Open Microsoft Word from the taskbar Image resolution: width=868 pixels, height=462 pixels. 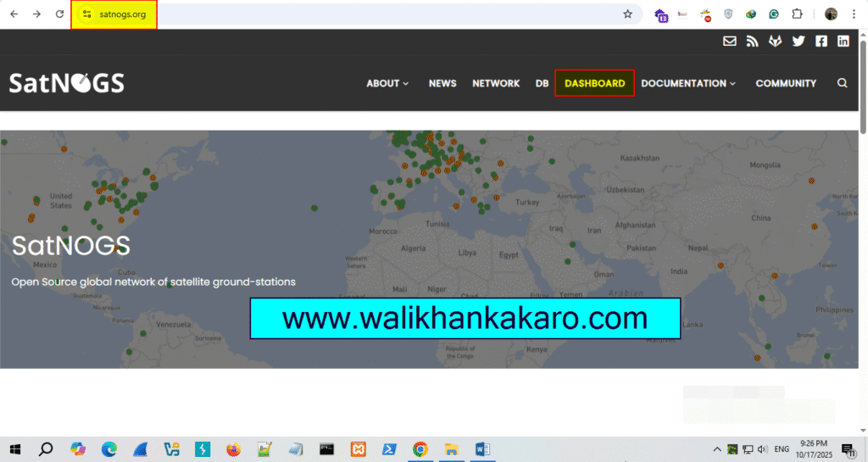482,449
